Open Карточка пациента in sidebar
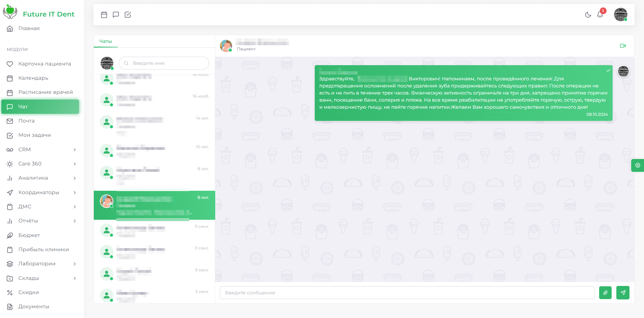This screenshot has height=318, width=644. (x=44, y=64)
